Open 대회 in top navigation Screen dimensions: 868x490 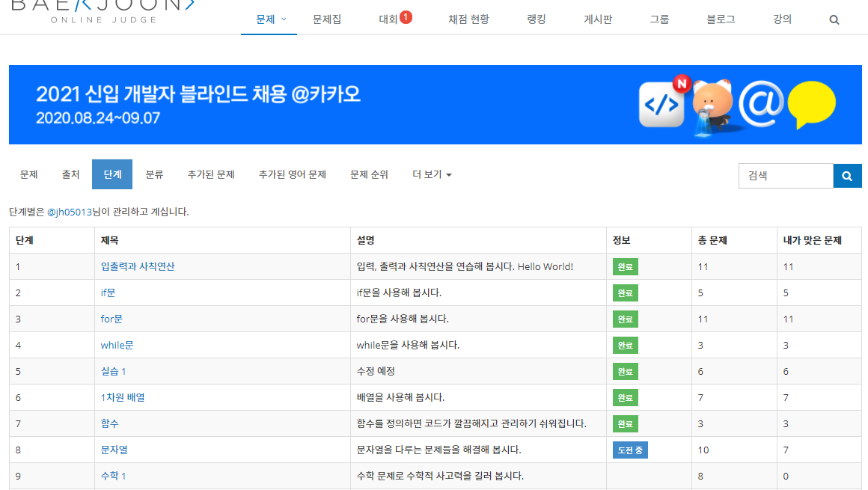[x=388, y=19]
